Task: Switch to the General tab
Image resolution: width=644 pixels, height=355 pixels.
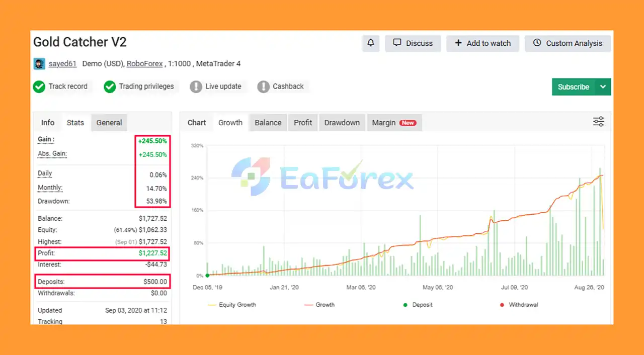Action: tap(109, 123)
